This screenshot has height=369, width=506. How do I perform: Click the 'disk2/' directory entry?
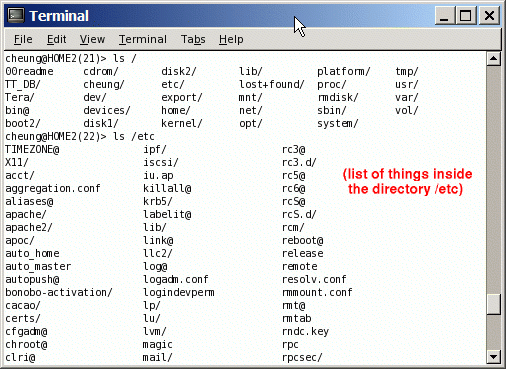[x=179, y=71]
